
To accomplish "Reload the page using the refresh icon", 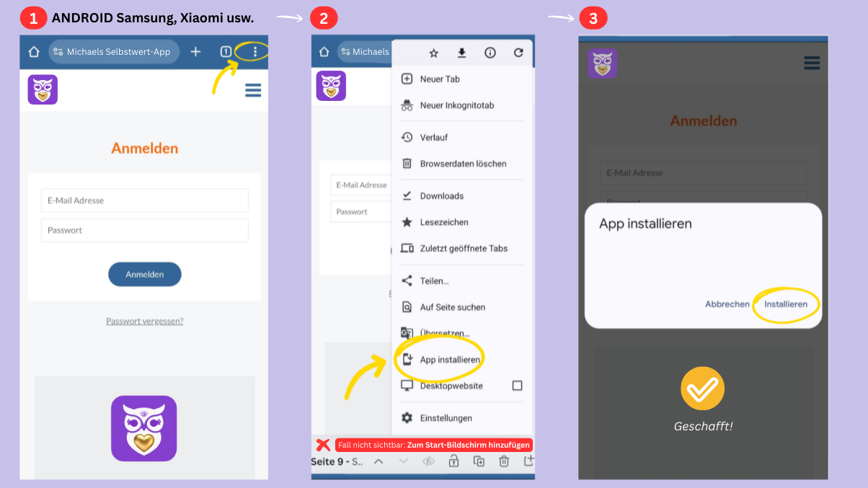I will coord(518,53).
